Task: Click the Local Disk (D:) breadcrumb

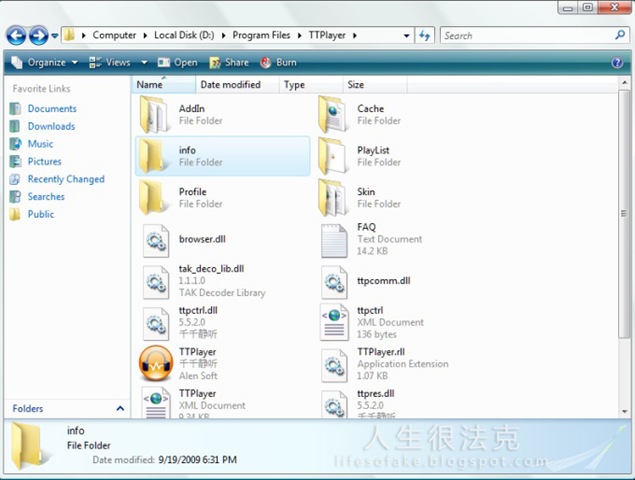Action: 184,35
